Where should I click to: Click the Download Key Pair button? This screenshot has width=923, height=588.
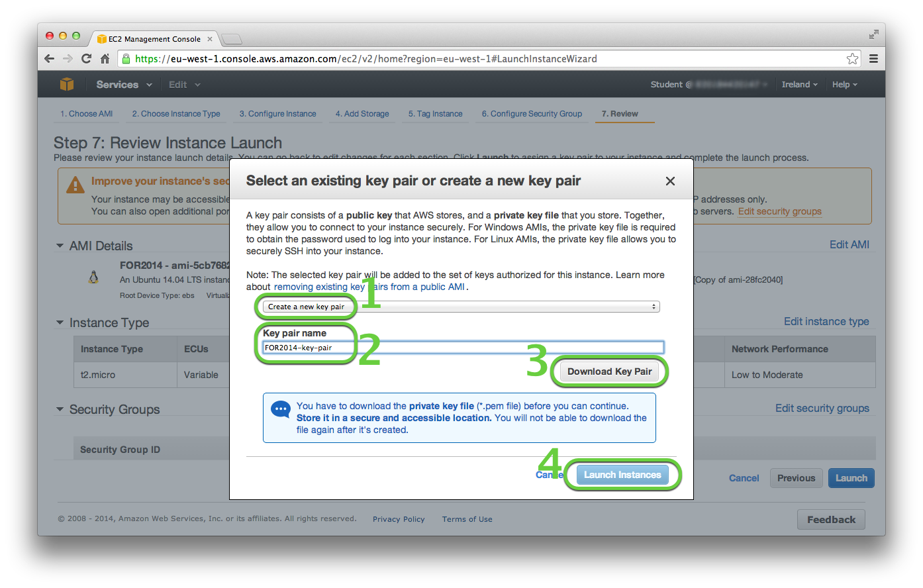(x=609, y=371)
